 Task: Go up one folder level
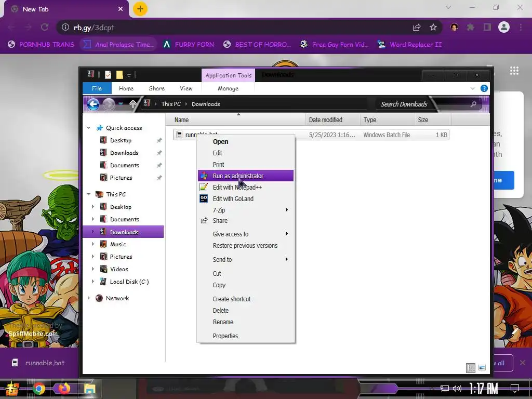pos(132,104)
